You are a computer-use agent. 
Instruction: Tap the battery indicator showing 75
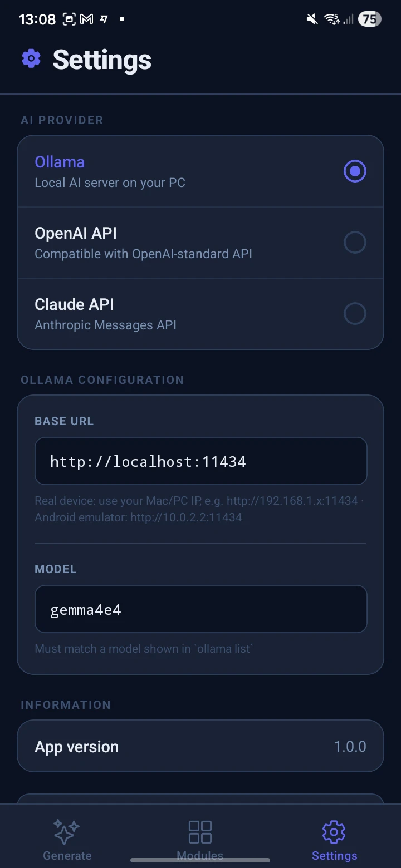pos(369,19)
